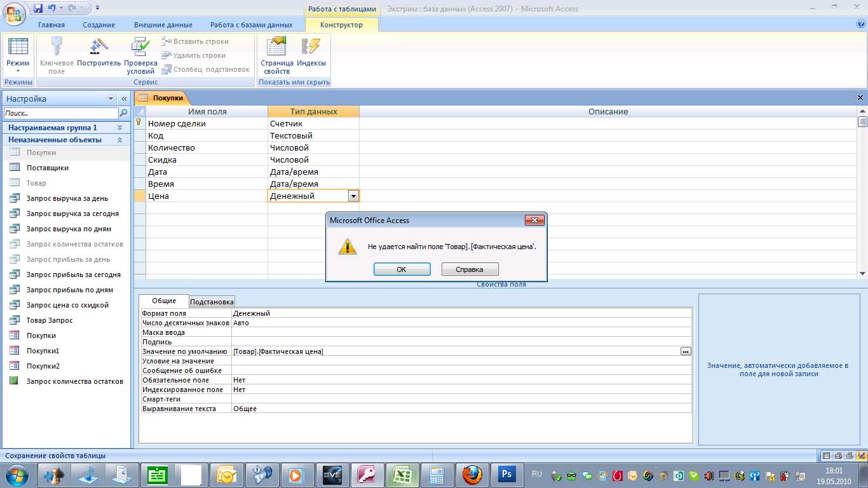Open the Внешние данные ribbon tab
Screen dimensions: 868x488
click(x=163, y=25)
